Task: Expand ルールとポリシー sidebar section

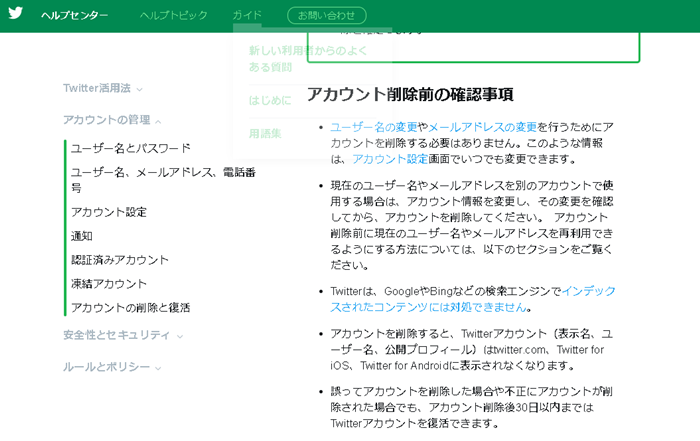Action: 106,367
